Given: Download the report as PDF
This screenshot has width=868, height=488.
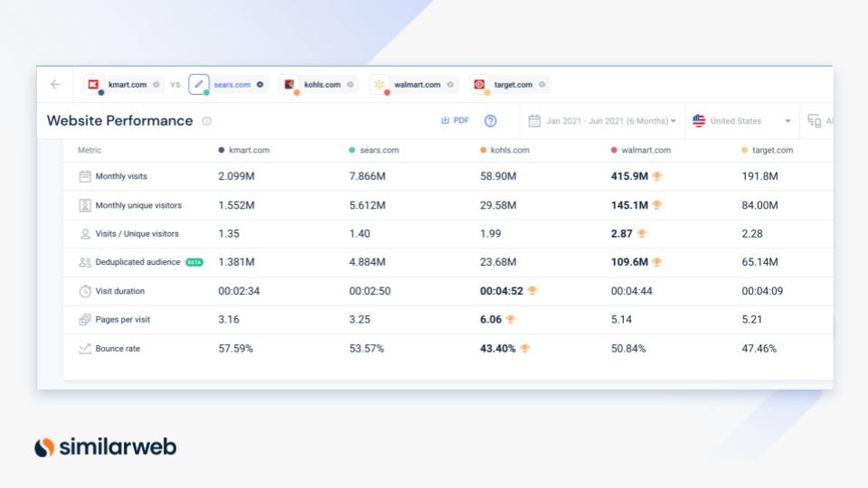Looking at the screenshot, I should click(x=455, y=120).
